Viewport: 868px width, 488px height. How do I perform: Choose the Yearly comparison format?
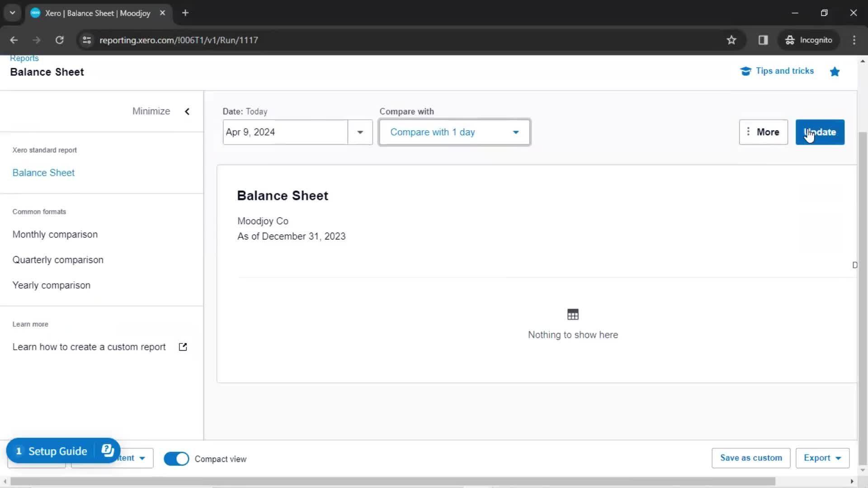click(52, 285)
